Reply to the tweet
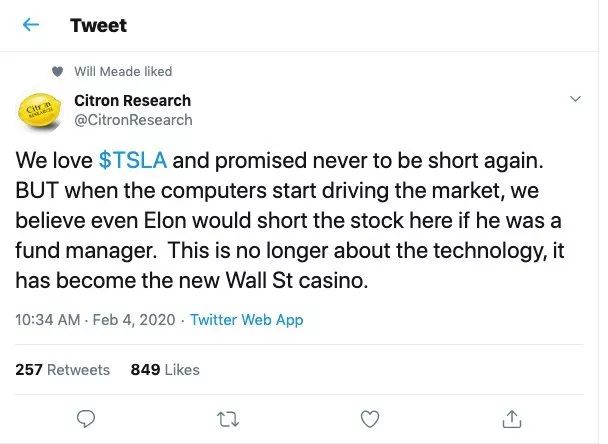 [x=86, y=416]
